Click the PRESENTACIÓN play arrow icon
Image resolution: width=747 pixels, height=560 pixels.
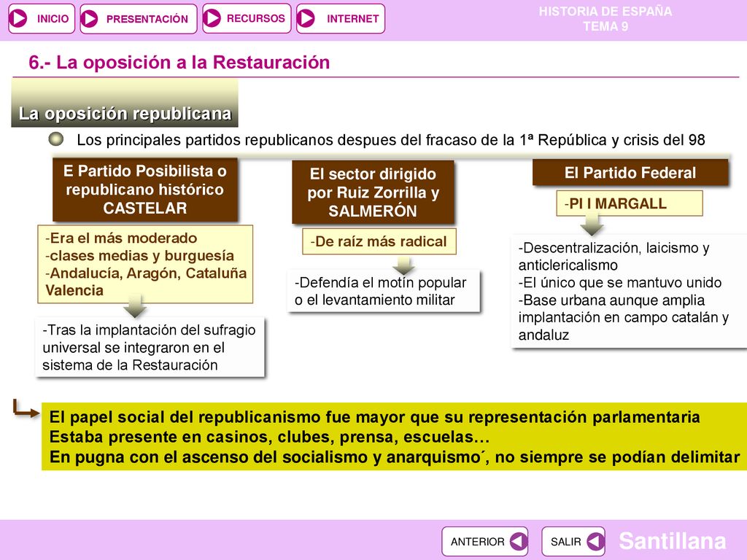90,19
